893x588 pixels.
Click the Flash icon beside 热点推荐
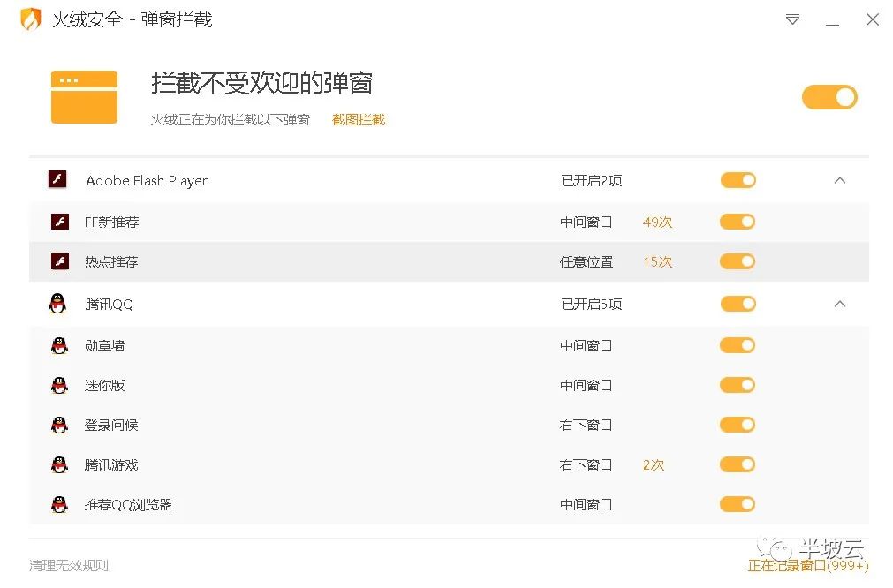coord(60,261)
